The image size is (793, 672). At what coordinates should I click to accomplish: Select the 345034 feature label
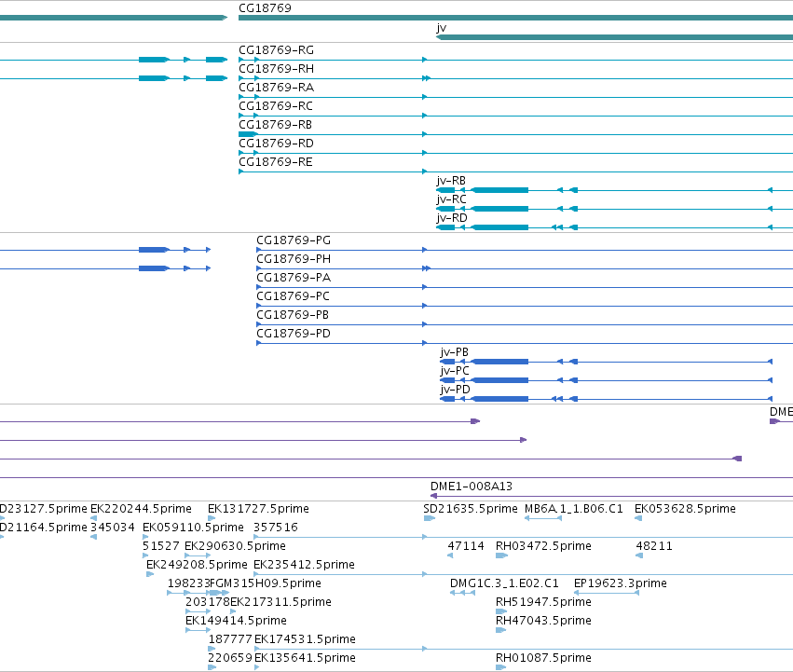112,528
